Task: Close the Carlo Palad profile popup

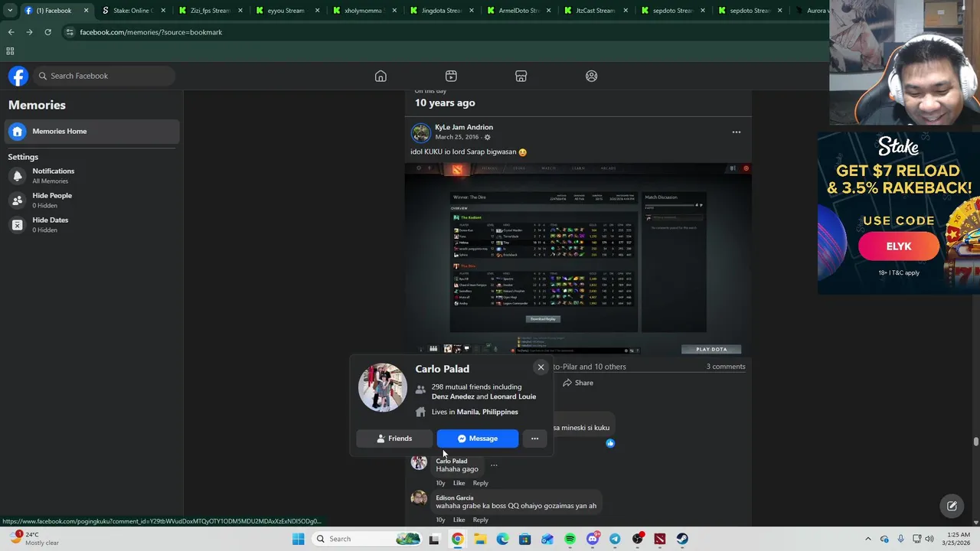Action: 541,367
